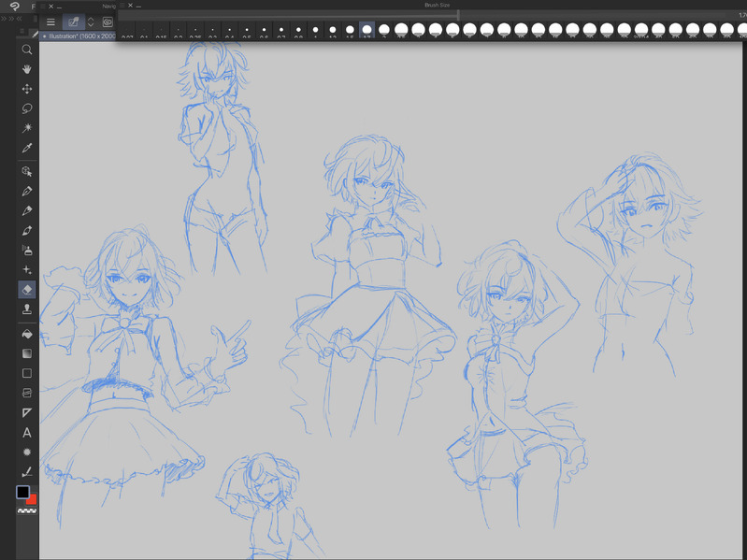The height and width of the screenshot is (560, 747).
Task: Select the stamp-shaped Blend tool
Action: (x=27, y=309)
